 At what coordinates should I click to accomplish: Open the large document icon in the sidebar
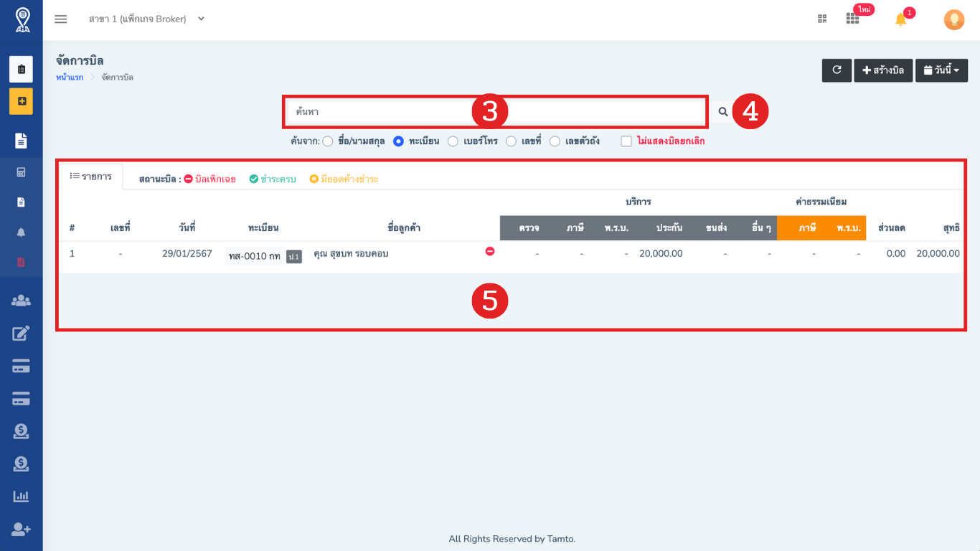21,141
